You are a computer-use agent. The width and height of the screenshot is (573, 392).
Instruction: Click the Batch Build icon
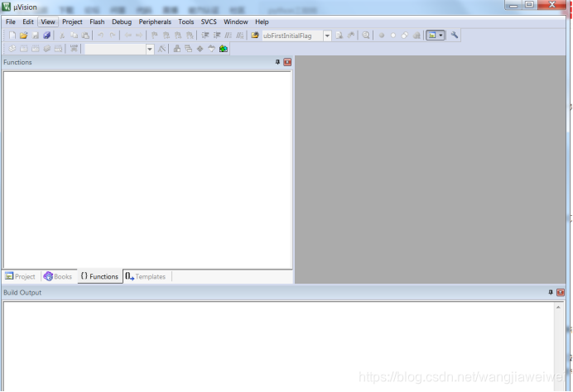(x=46, y=49)
